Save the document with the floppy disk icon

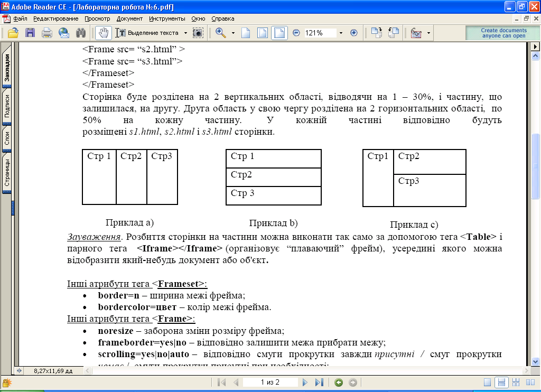click(30, 33)
